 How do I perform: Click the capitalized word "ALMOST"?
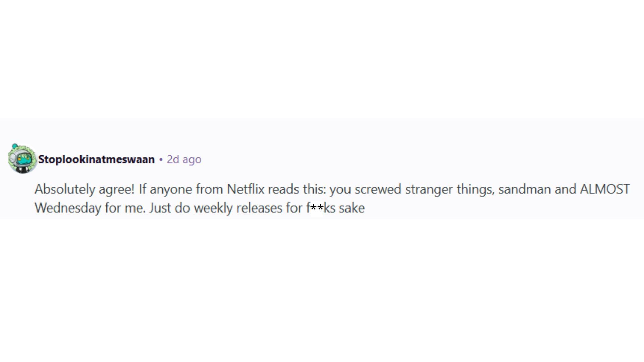click(605, 189)
